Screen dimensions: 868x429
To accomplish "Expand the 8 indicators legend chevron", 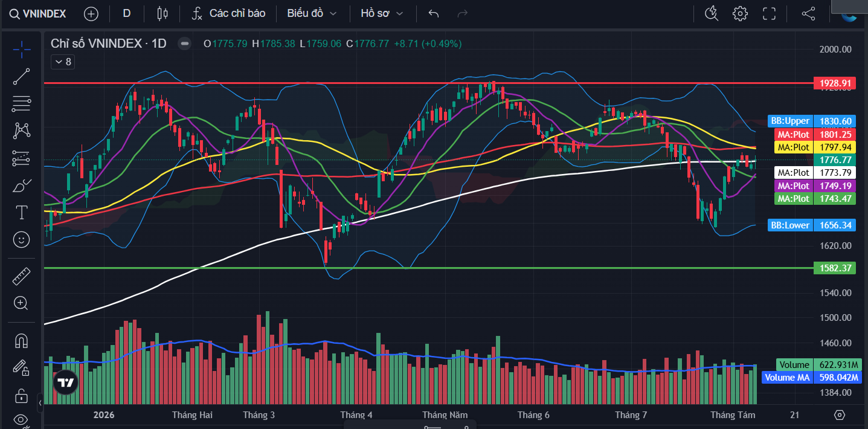I will point(62,62).
